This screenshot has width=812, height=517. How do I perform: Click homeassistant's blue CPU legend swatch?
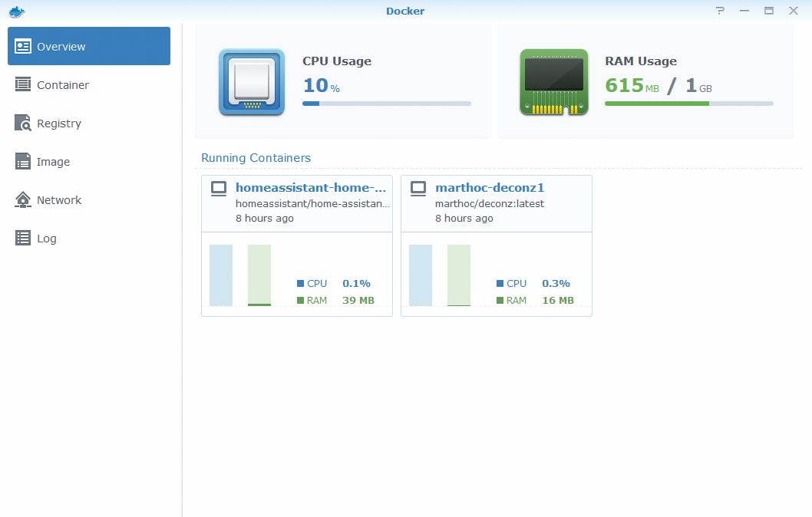300,284
